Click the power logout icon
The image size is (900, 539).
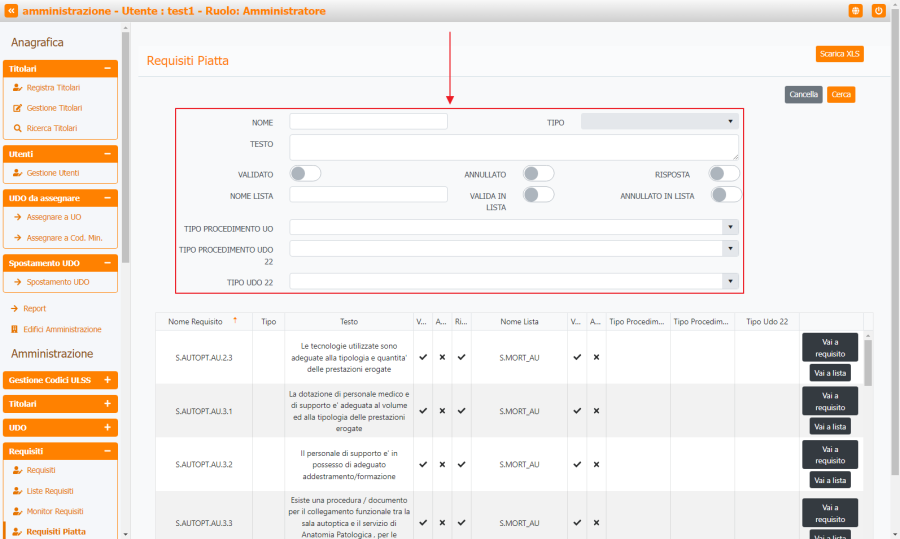[879, 10]
